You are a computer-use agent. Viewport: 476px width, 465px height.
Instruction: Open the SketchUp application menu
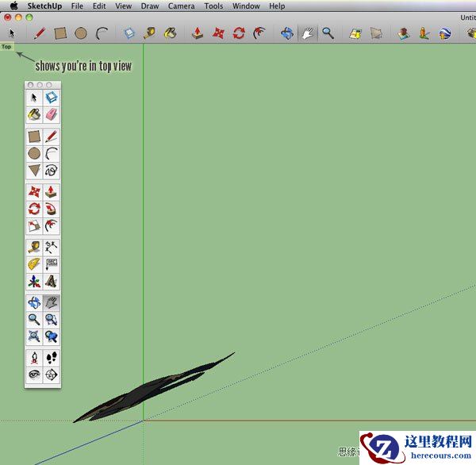[x=44, y=6]
